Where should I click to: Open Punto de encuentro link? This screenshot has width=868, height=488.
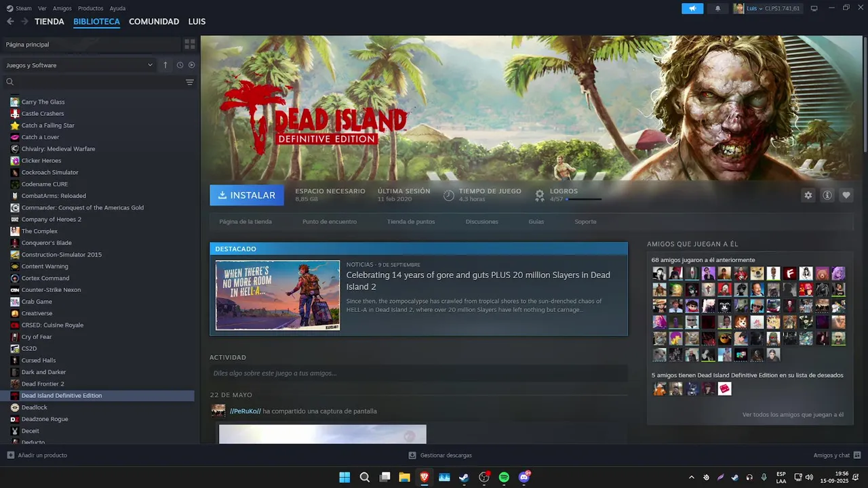[330, 222]
